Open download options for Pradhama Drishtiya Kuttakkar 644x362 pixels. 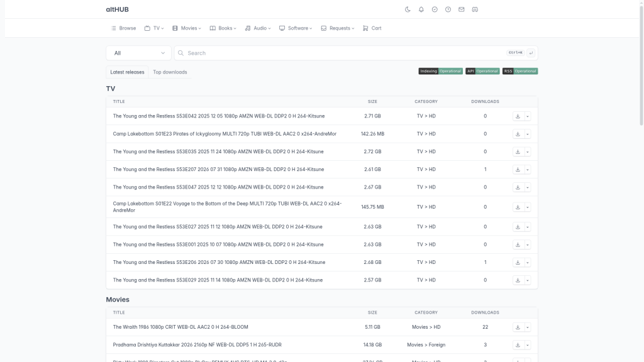[x=528, y=345]
